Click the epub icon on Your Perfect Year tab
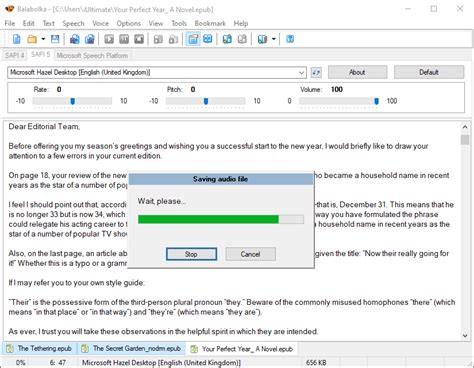 tap(194, 349)
